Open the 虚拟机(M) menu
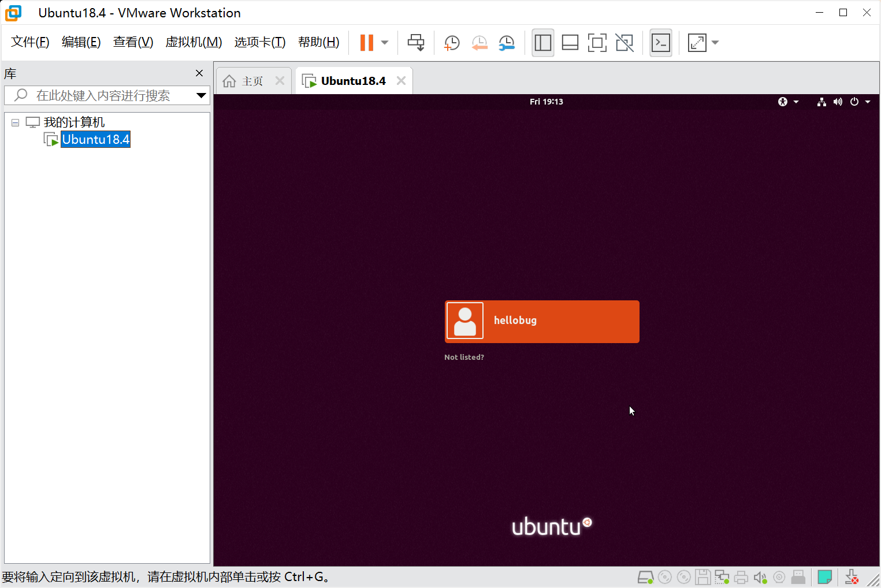The height and width of the screenshot is (588, 881). (194, 42)
